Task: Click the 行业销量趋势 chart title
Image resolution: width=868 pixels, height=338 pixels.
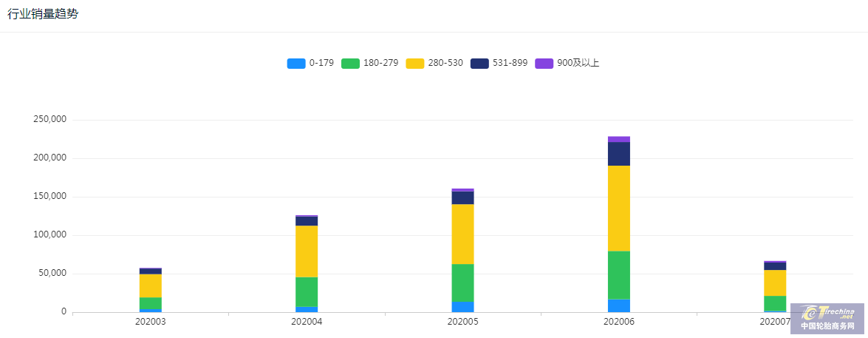Action: pyautogui.click(x=43, y=15)
